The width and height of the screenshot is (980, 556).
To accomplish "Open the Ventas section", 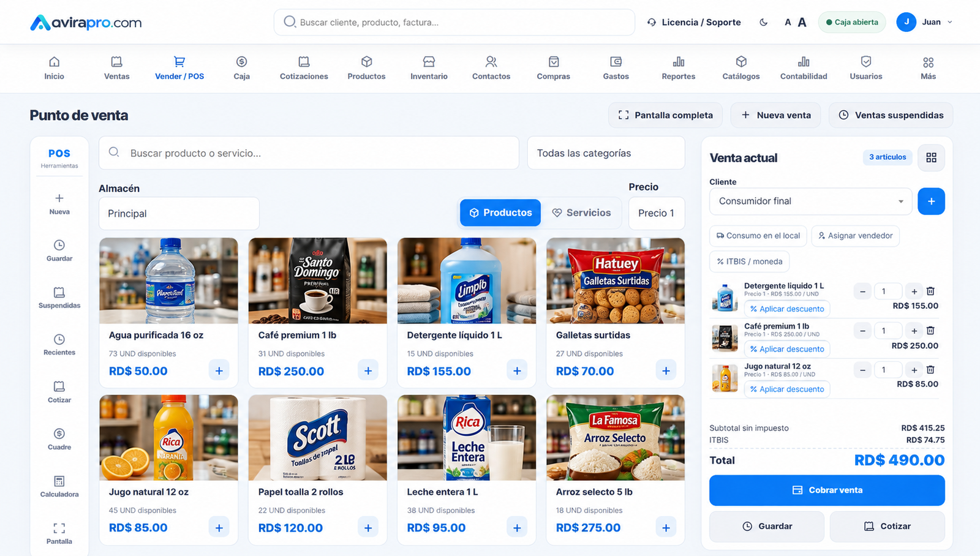I will [x=116, y=68].
